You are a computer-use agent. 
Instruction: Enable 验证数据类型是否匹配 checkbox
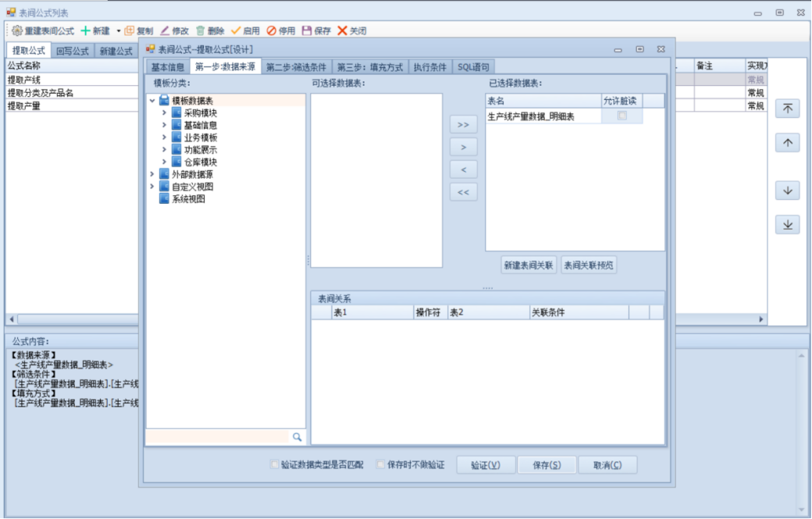pyautogui.click(x=275, y=465)
